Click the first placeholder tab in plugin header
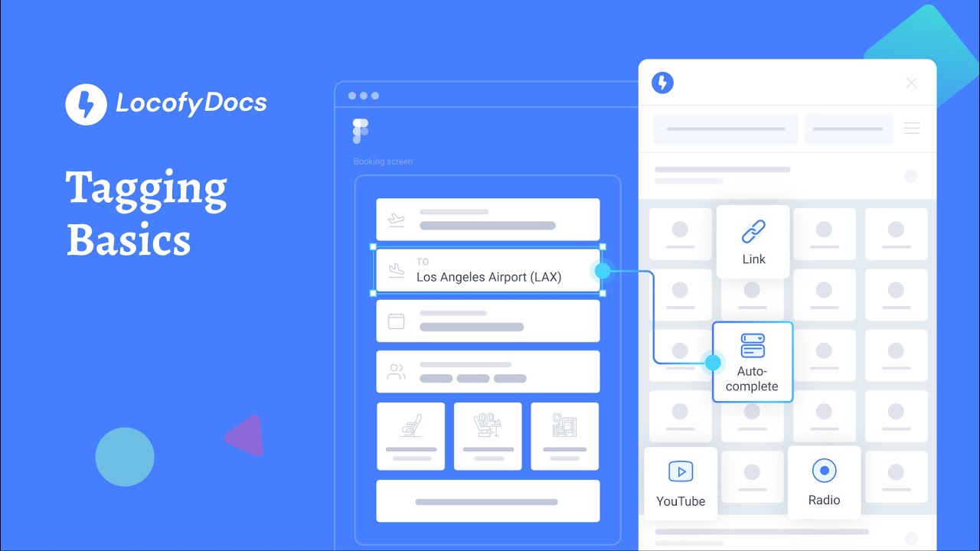 coord(726,129)
